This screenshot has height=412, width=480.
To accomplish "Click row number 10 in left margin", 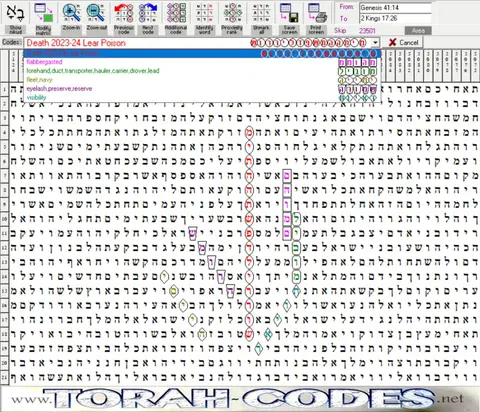I will point(4,219).
